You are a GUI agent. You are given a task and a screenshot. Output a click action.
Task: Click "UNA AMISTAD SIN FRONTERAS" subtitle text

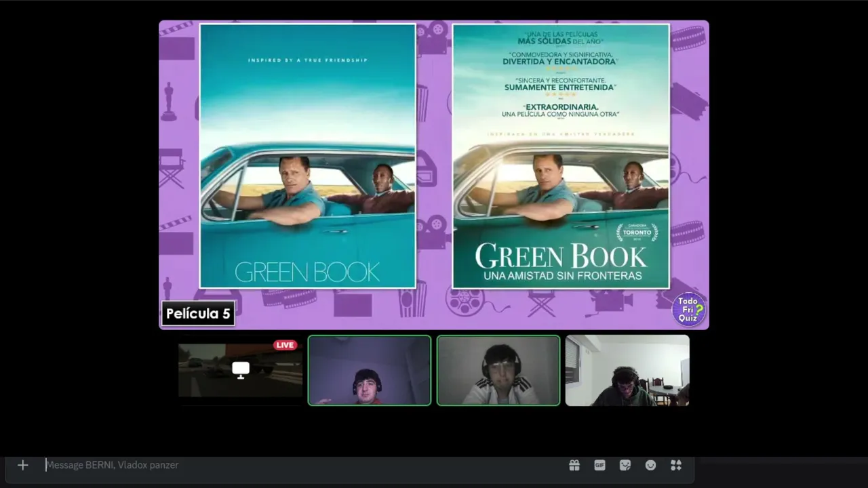coord(562,276)
